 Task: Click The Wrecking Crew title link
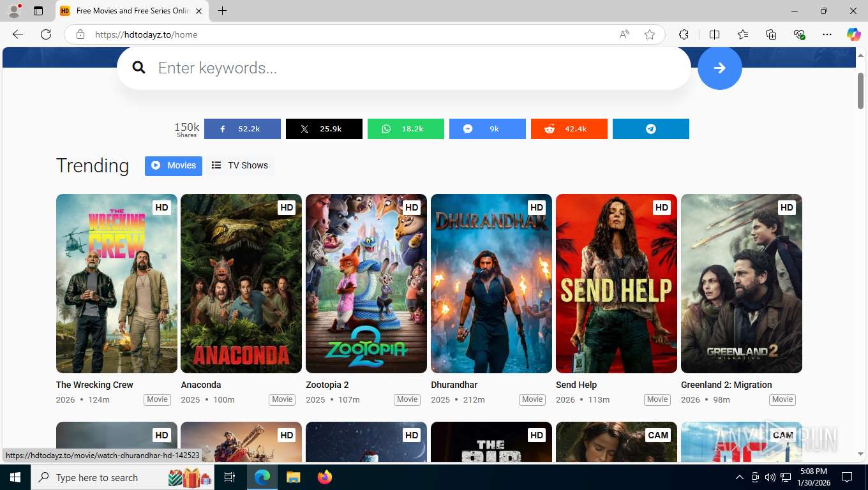[x=94, y=385]
